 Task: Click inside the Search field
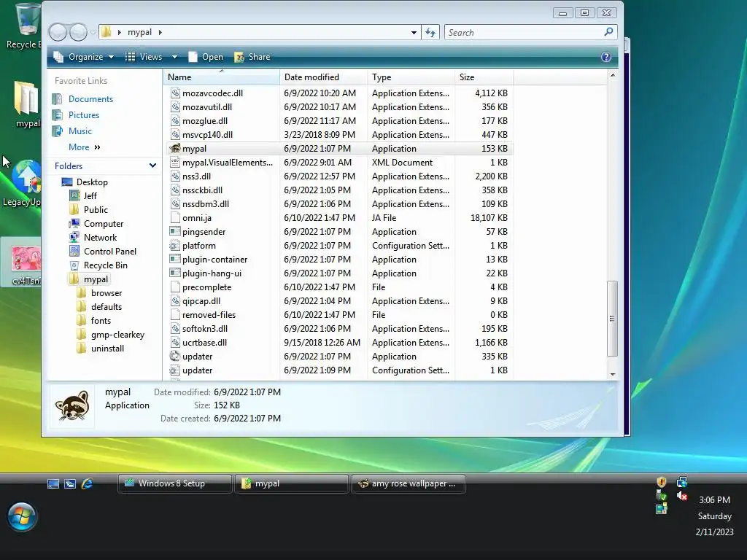pyautogui.click(x=524, y=32)
